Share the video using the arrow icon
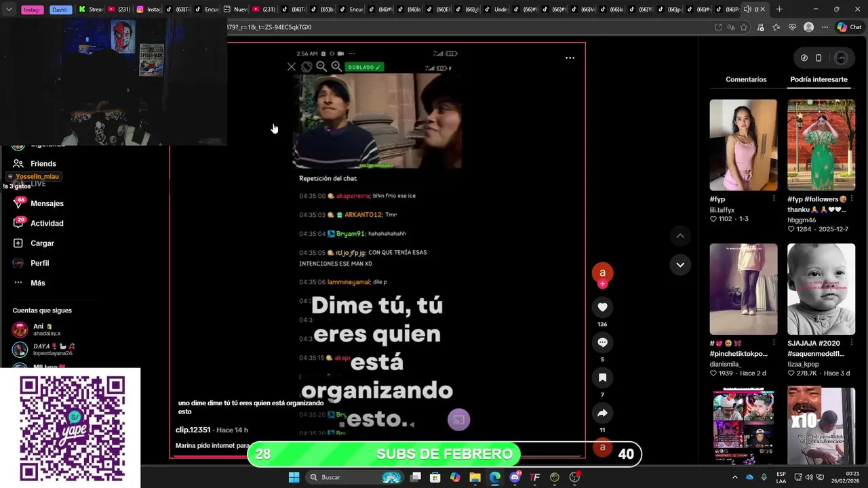This screenshot has width=868, height=488. [x=602, y=413]
